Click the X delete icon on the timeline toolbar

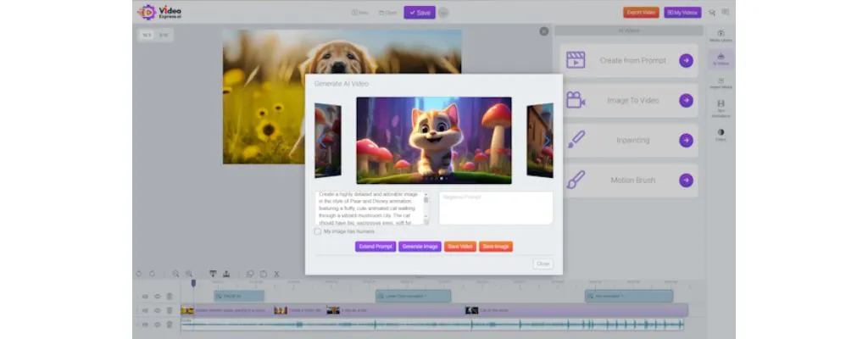pyautogui.click(x=277, y=274)
